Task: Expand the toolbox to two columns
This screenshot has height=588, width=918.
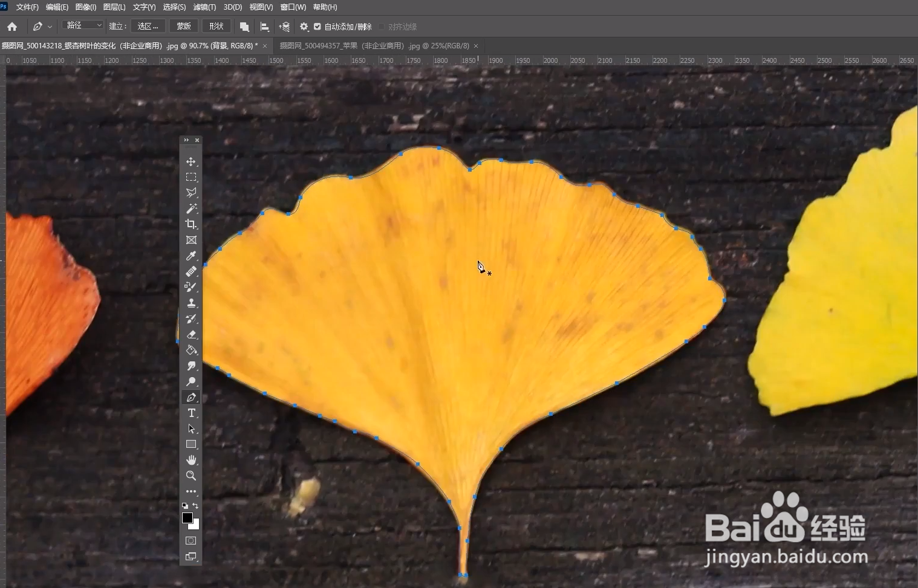Action: [186, 140]
